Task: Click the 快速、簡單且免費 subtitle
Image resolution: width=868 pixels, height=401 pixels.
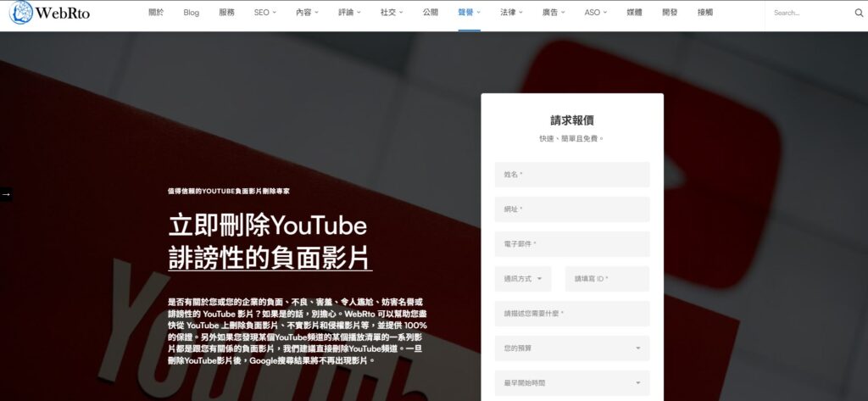Action: pos(572,138)
